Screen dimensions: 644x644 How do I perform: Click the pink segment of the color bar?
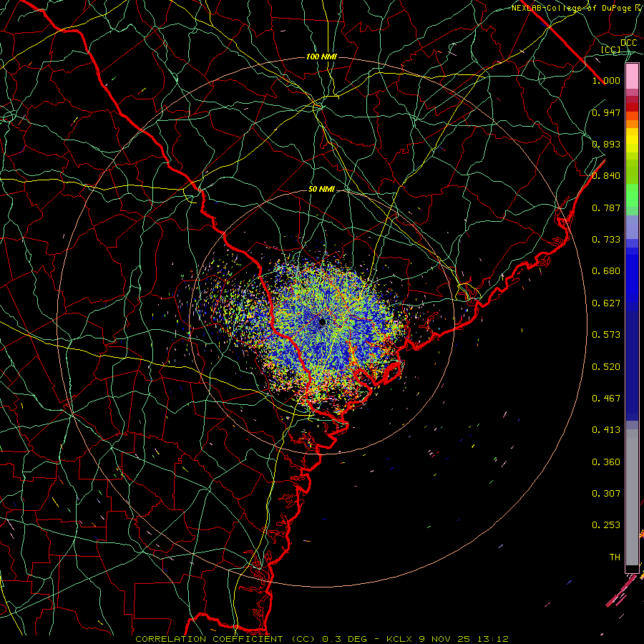coord(632,77)
